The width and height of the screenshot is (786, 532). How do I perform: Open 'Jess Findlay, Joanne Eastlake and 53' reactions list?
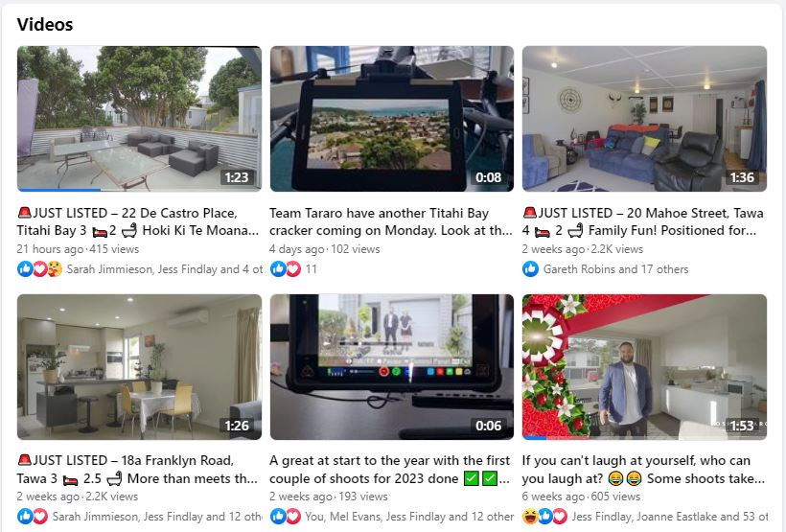[670, 517]
